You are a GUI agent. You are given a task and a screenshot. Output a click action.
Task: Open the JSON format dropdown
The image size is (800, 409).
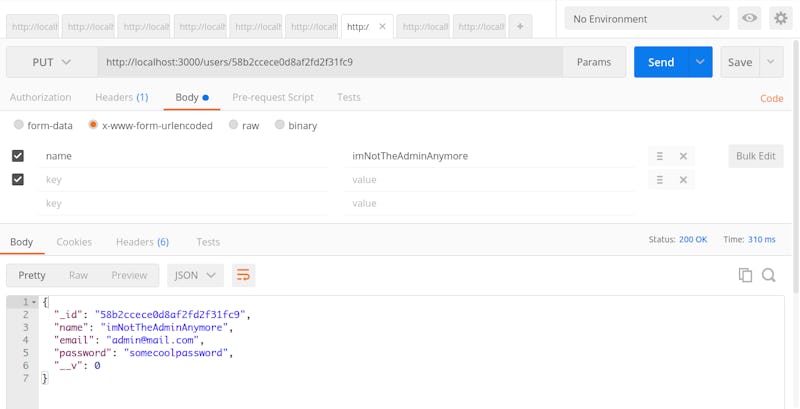195,275
